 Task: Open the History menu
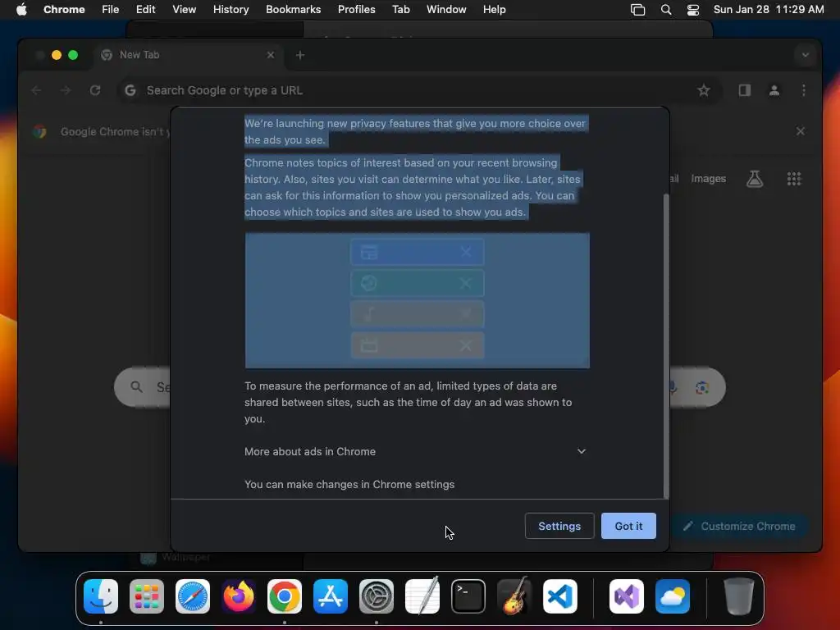point(231,10)
